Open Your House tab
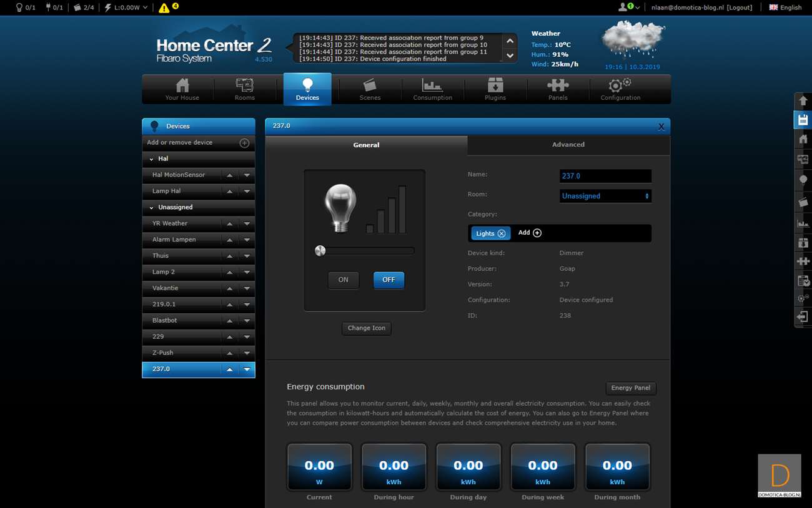812x508 pixels. point(182,89)
